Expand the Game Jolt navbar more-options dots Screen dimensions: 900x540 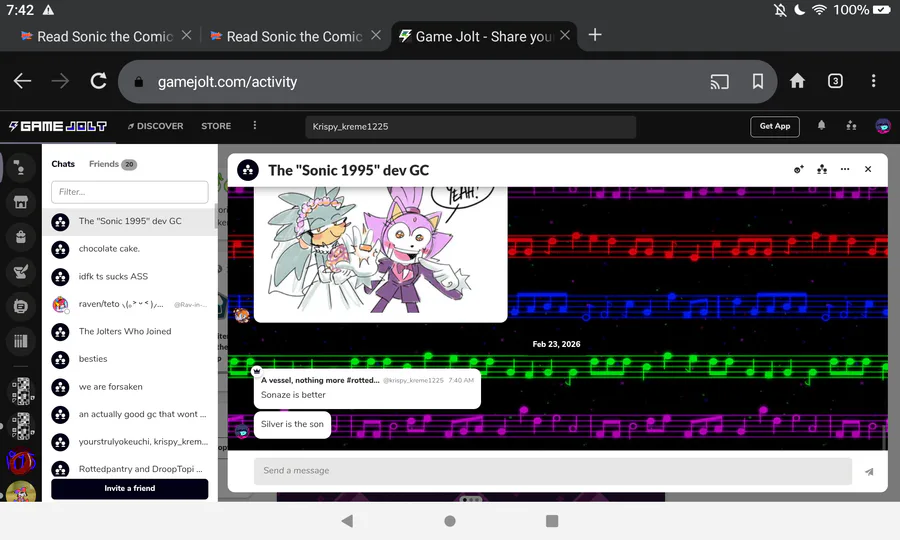tap(255, 126)
